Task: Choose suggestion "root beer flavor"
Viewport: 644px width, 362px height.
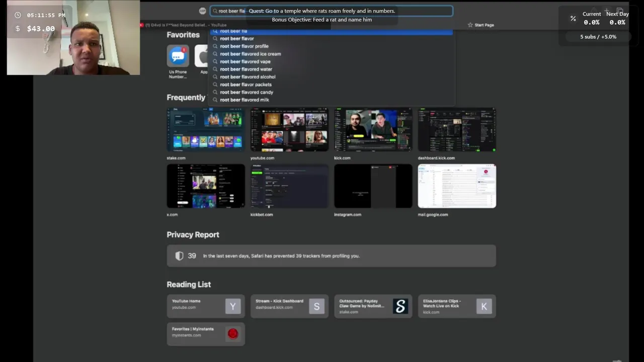Action: point(331,38)
